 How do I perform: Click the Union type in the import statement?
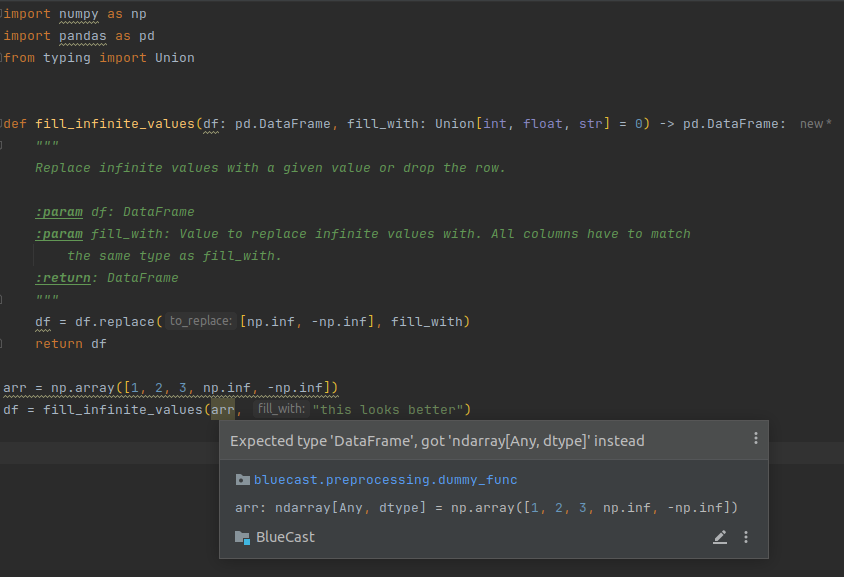tap(174, 58)
